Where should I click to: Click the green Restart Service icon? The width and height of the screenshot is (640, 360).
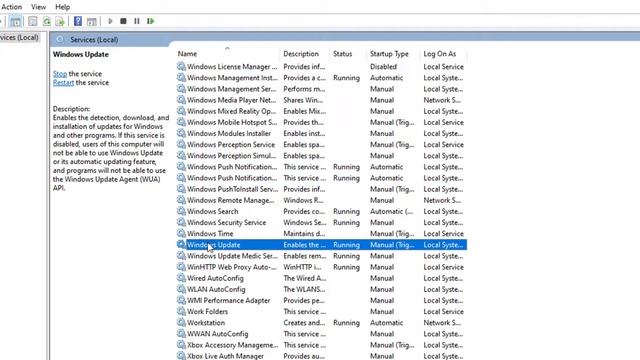151,21
